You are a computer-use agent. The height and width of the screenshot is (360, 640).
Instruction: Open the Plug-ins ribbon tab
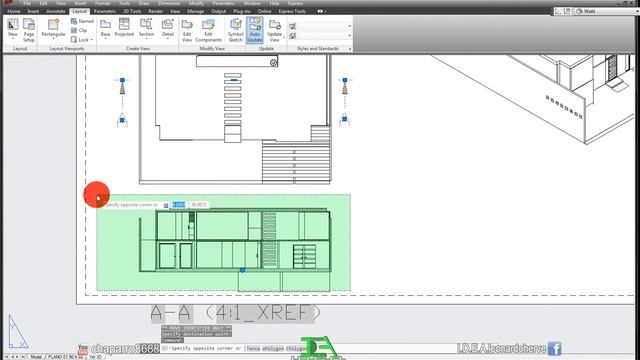[242, 11]
